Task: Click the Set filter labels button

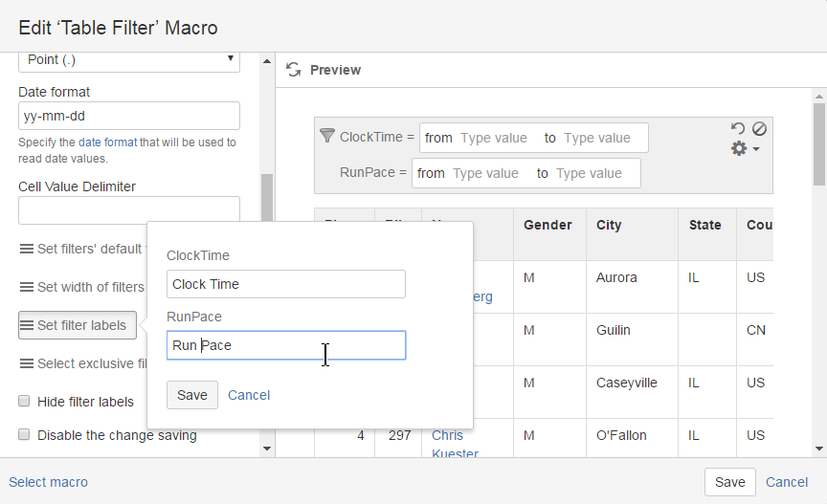Action: (x=78, y=325)
